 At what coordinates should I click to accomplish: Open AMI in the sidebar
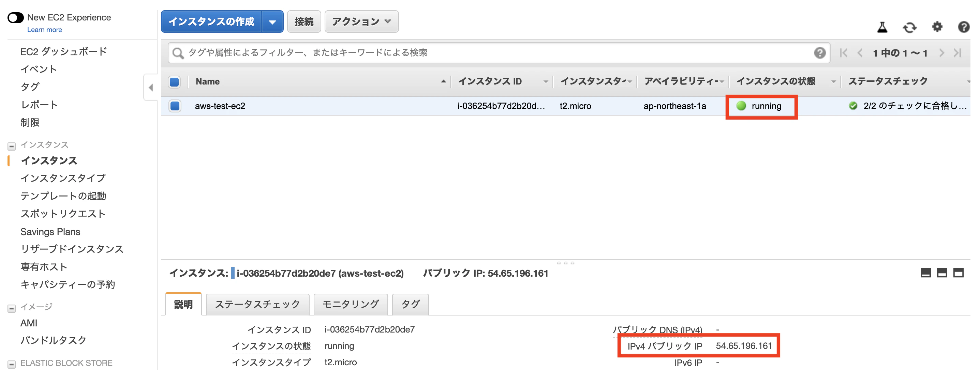(x=29, y=323)
